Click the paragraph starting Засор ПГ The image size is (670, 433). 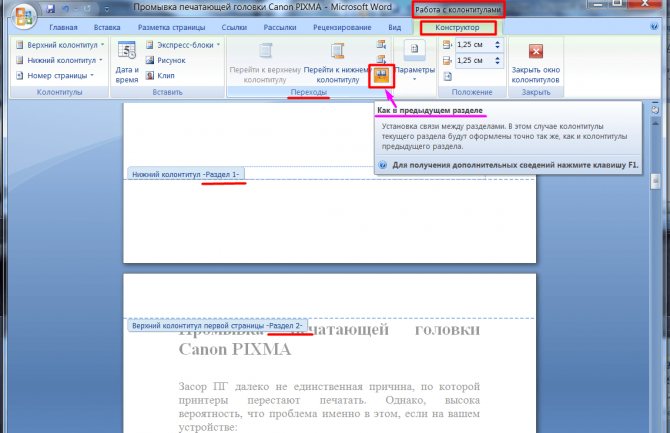point(329,406)
